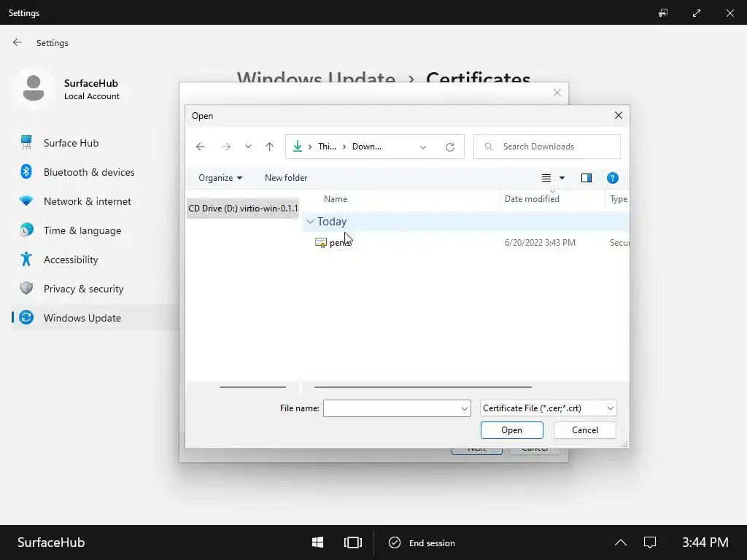Select CD Drive (D:) virtio-win in navigation pane
The image size is (747, 560).
(x=243, y=208)
